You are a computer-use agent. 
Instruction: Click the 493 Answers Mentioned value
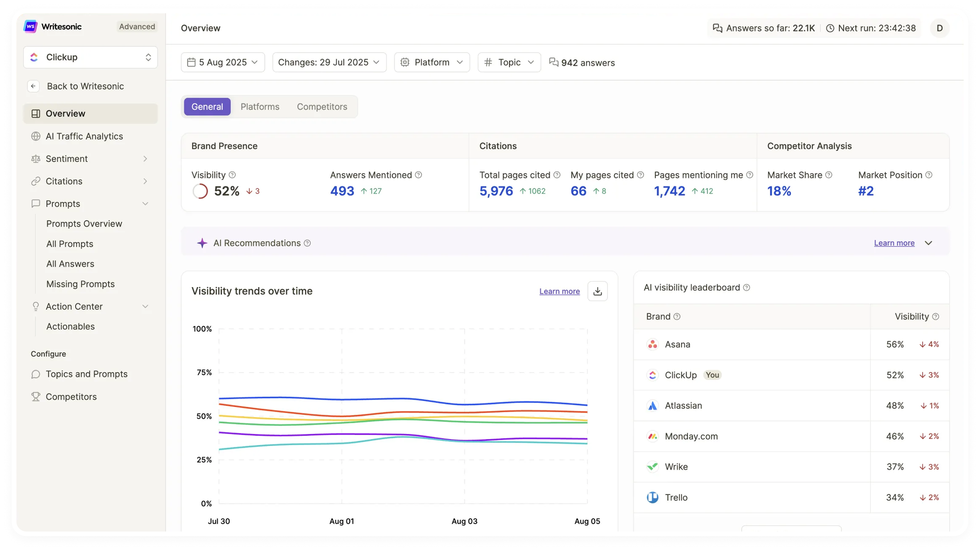tap(342, 191)
